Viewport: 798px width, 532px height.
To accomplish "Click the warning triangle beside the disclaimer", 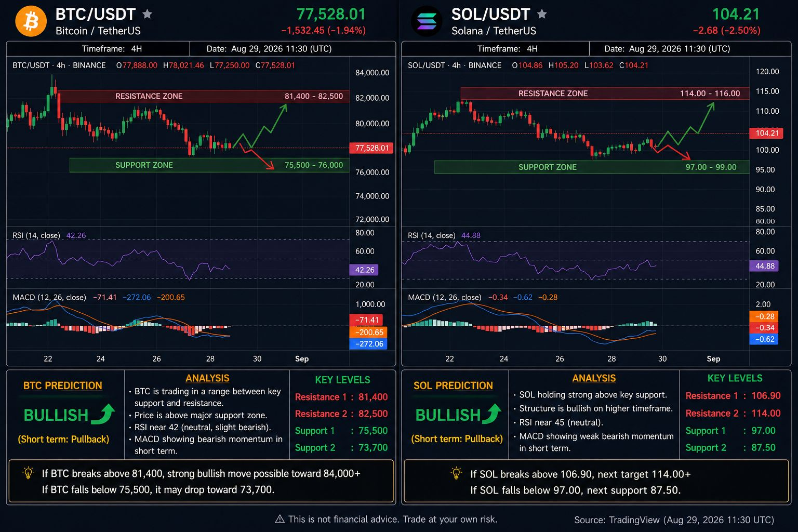I will tap(280, 519).
